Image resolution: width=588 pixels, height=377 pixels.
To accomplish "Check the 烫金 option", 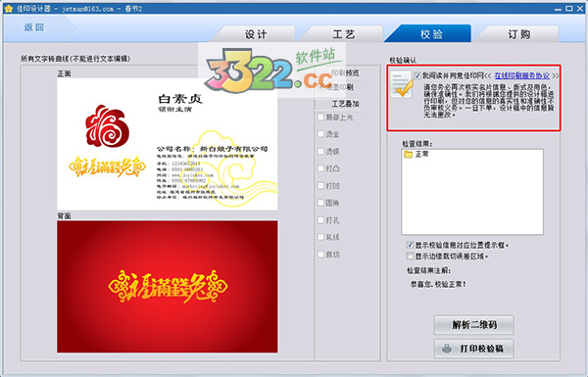I will [x=320, y=134].
